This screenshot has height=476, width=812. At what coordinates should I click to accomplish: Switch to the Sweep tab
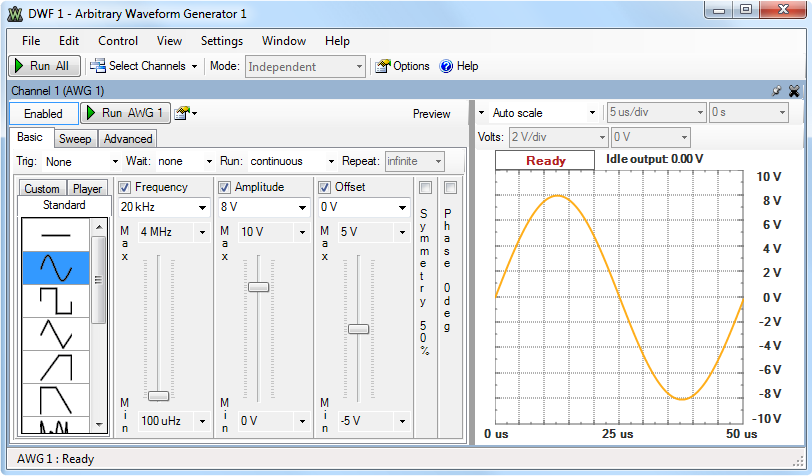pyautogui.click(x=75, y=139)
